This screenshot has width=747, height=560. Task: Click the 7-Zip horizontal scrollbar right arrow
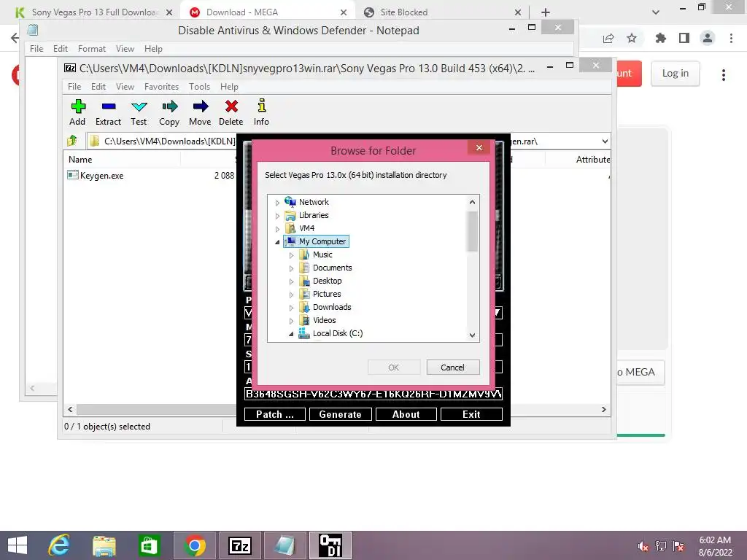coord(603,410)
